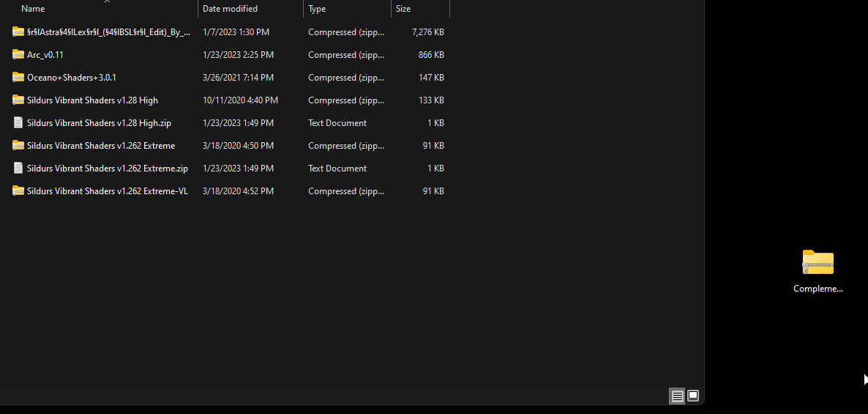
Task: Select Oceano+Shaders+3.0.1 file name
Action: 72,78
